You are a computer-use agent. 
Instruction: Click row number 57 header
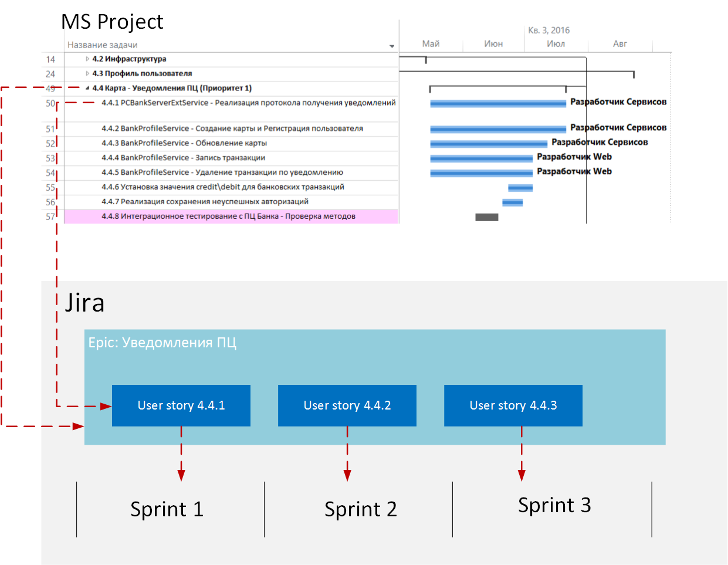[50, 217]
